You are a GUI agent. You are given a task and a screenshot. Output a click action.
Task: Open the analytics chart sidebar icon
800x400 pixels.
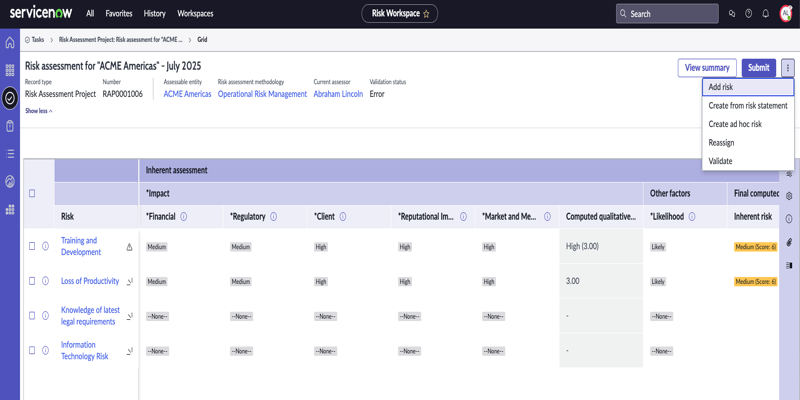coord(10,181)
